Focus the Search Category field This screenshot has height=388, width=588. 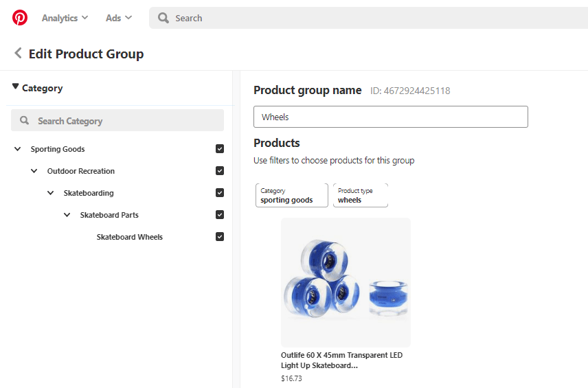[117, 120]
